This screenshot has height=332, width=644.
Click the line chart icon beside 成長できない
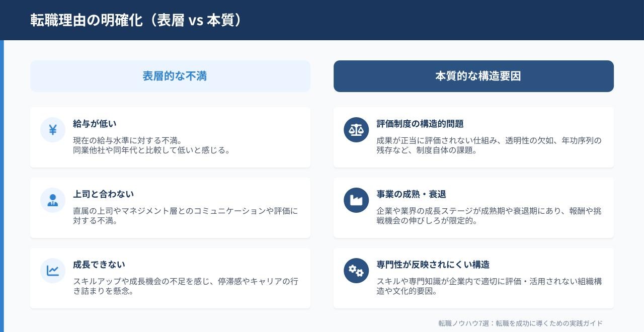click(x=53, y=271)
